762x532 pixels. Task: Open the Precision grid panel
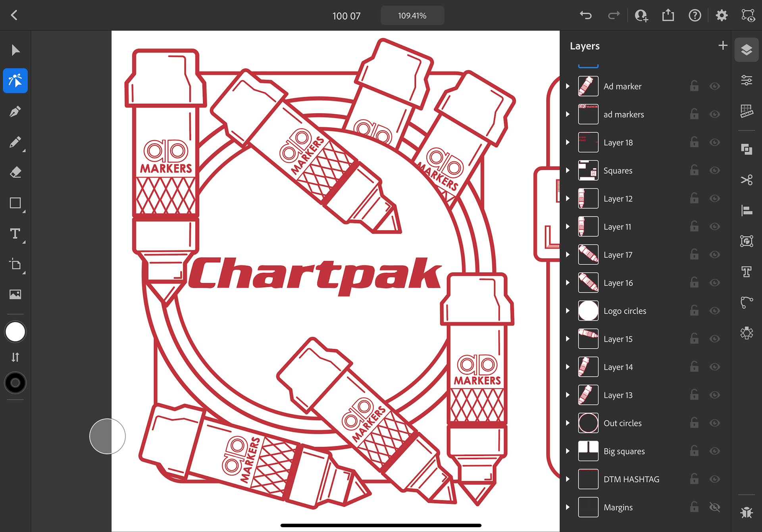tap(747, 111)
